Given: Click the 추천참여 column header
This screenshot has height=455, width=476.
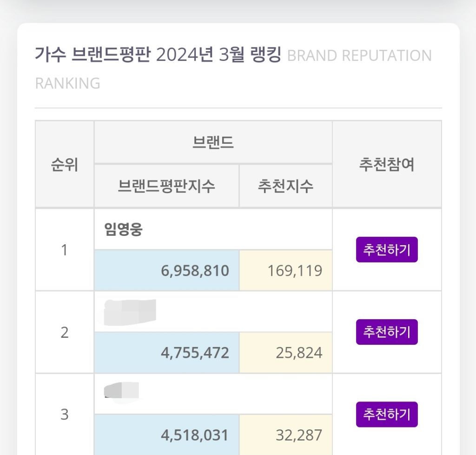Looking at the screenshot, I should pyautogui.click(x=387, y=165).
